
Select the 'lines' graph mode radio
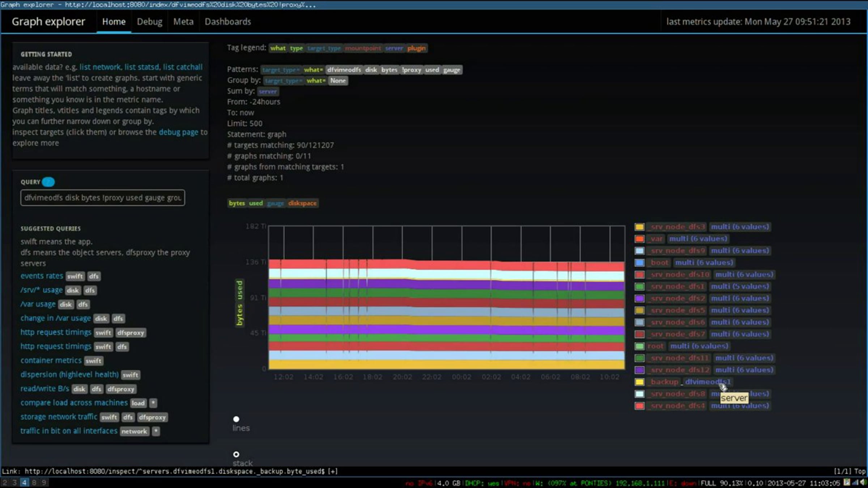click(x=236, y=419)
